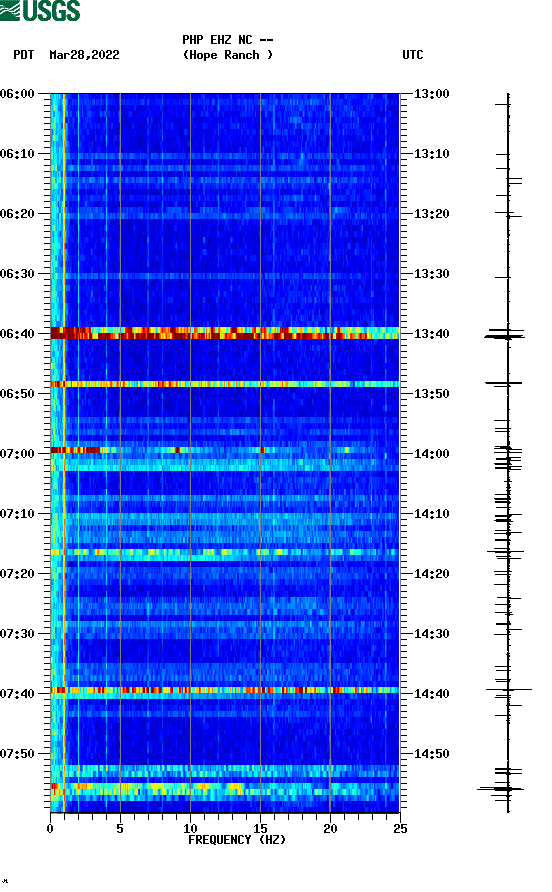This screenshot has width=552, height=892.
Task: Click the seismogram spike near 14:40 UTC
Action: coord(509,689)
